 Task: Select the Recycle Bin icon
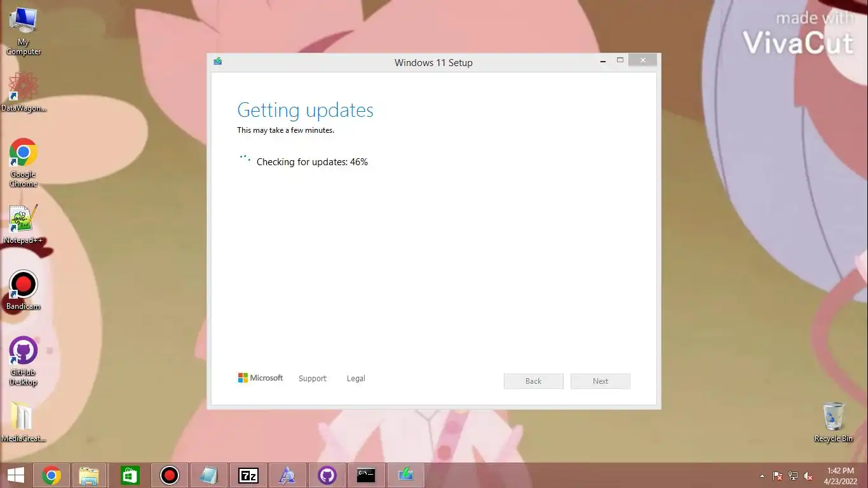[833, 422]
